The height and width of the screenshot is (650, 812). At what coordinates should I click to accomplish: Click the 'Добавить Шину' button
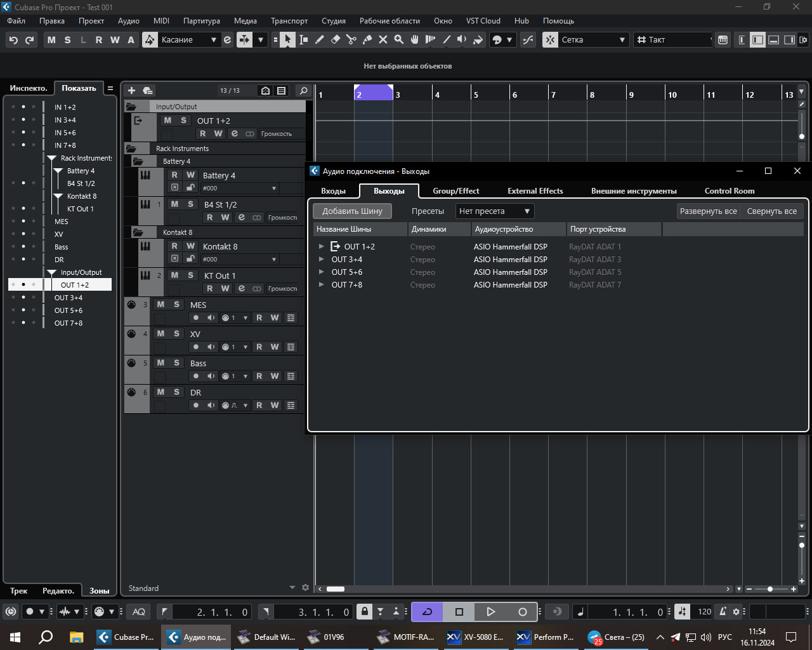point(352,211)
